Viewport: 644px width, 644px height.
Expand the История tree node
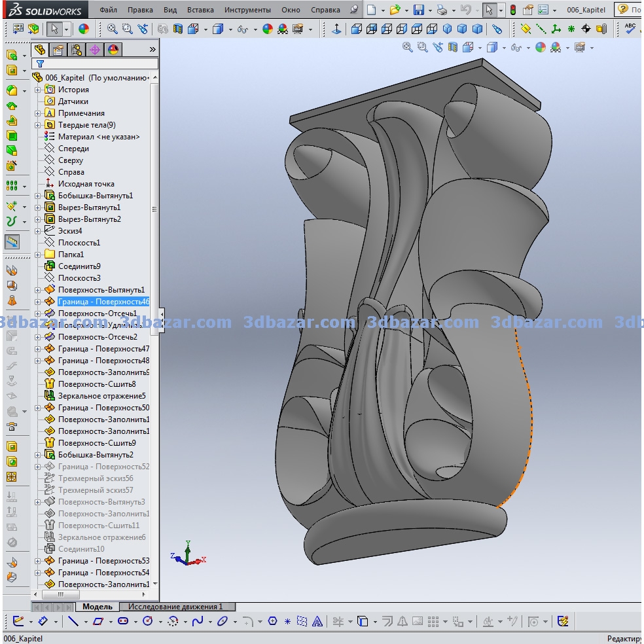38,90
